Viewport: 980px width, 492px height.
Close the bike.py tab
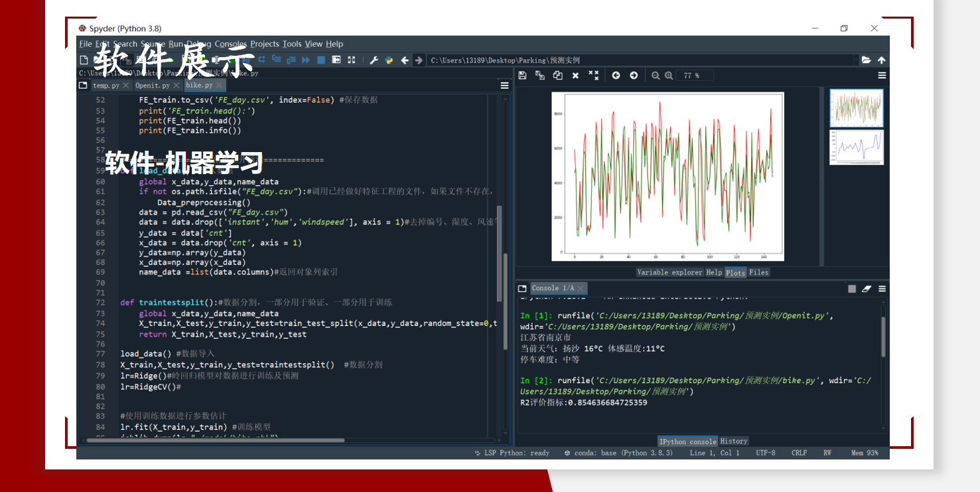219,86
